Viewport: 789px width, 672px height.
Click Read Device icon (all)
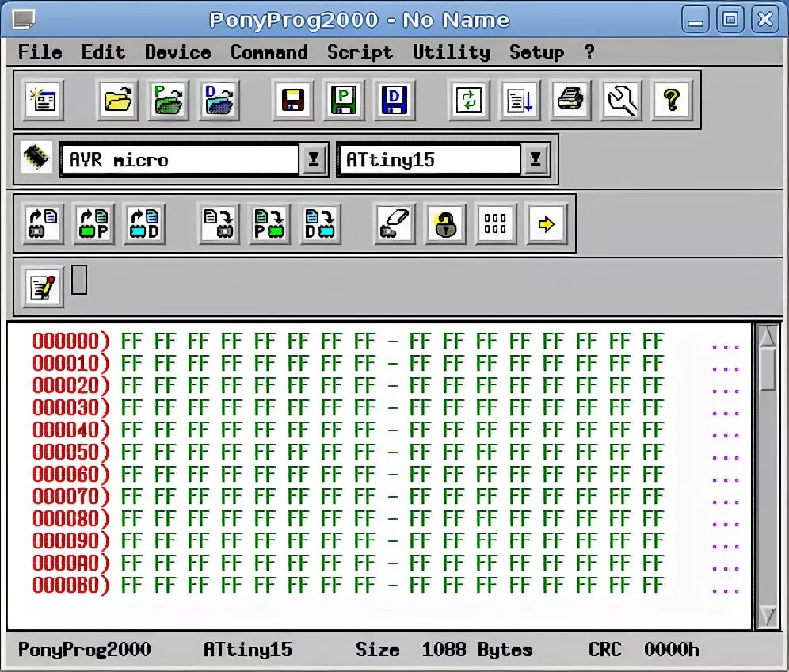(x=44, y=223)
